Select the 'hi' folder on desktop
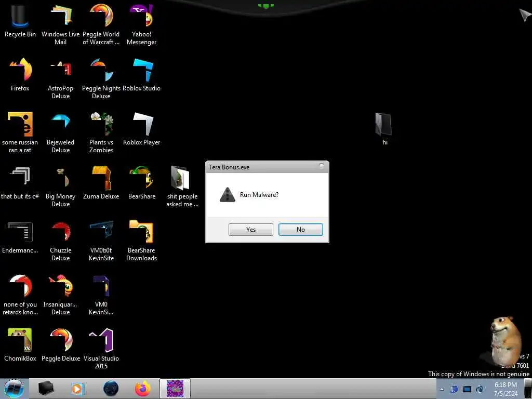Image resolution: width=532 pixels, height=399 pixels. 384,129
